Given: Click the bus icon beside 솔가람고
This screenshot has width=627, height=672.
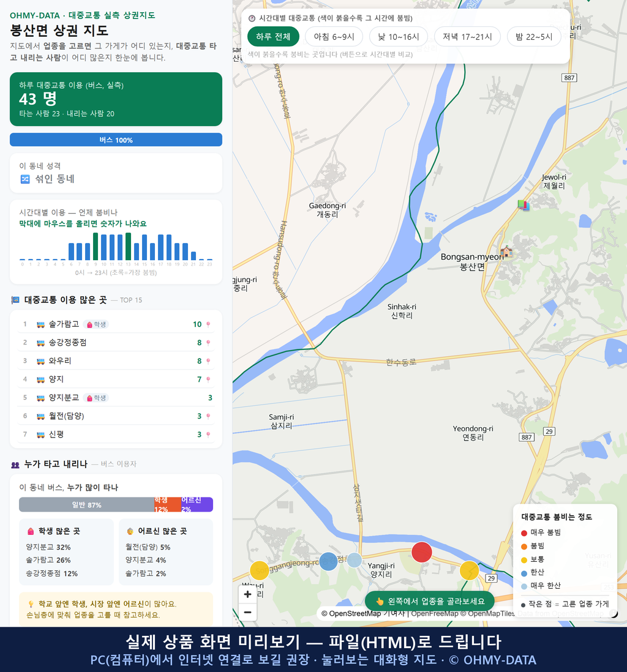Looking at the screenshot, I should point(41,325).
